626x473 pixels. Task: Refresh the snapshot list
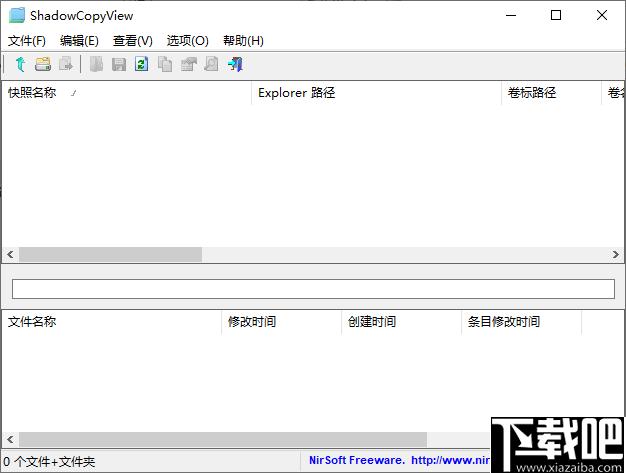142,64
